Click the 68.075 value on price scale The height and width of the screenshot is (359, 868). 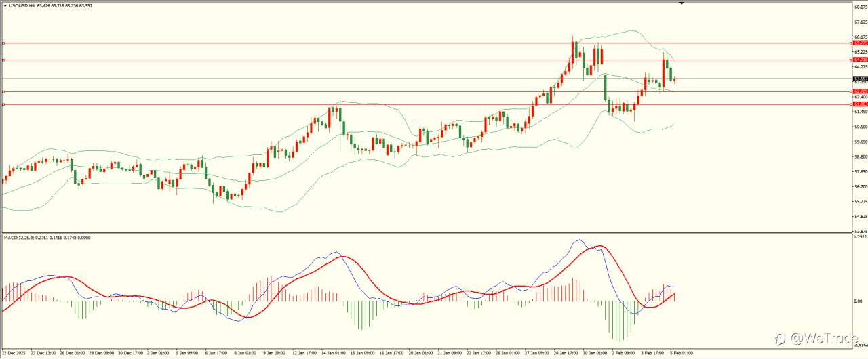(x=861, y=7)
